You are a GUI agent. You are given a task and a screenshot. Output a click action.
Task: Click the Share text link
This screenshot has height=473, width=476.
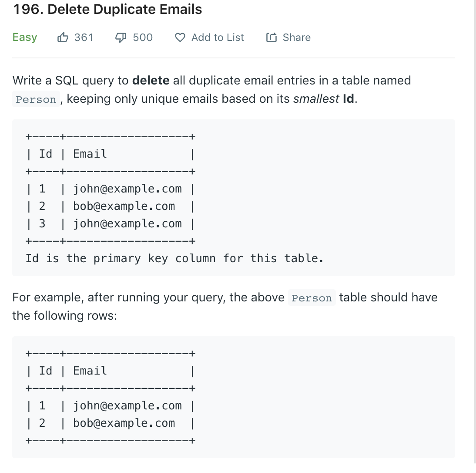point(297,37)
